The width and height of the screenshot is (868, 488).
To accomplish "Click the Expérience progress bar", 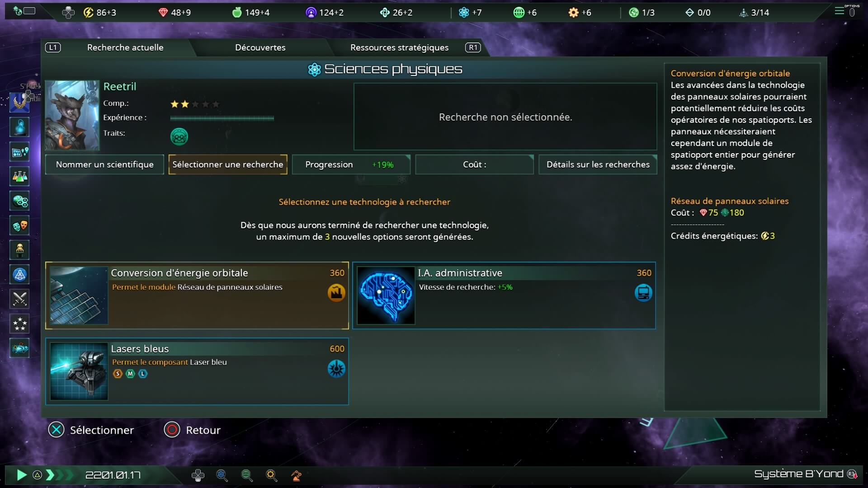I will (222, 118).
